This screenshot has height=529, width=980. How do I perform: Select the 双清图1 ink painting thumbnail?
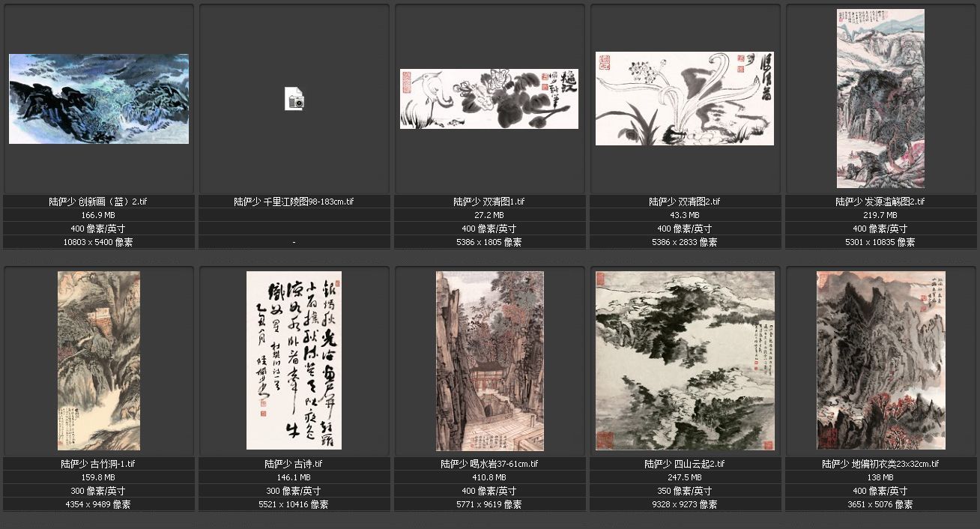[489, 99]
